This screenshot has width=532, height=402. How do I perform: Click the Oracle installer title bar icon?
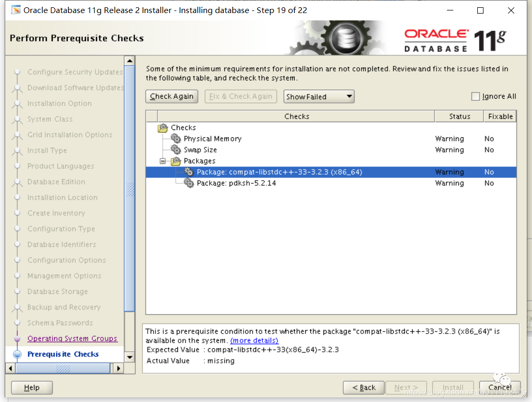(16, 10)
